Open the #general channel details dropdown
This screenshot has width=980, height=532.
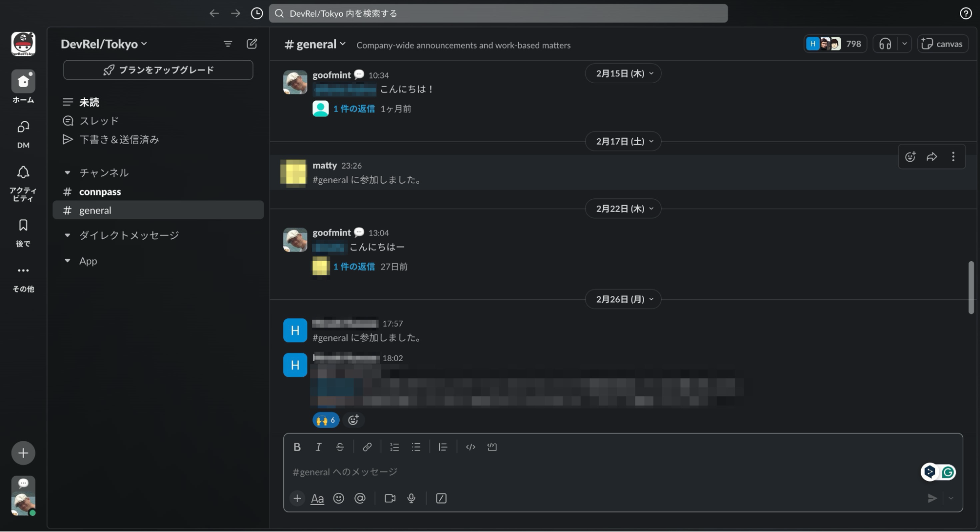click(x=315, y=45)
